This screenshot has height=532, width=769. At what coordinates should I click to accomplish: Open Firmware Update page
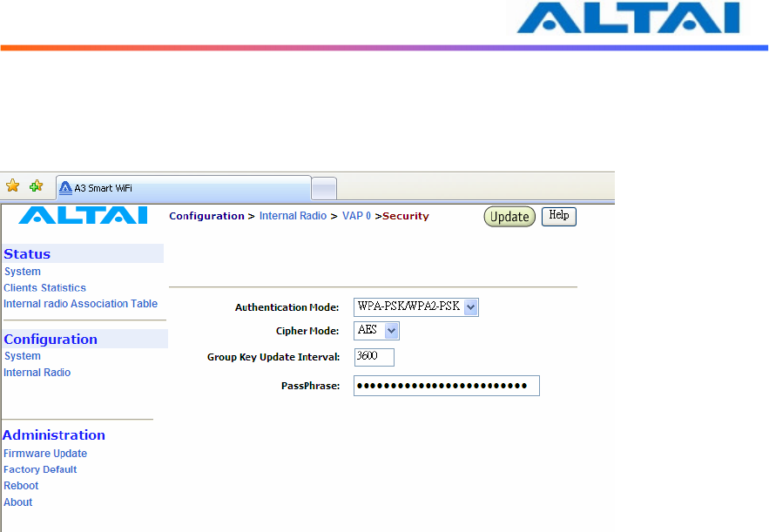pyautogui.click(x=45, y=454)
